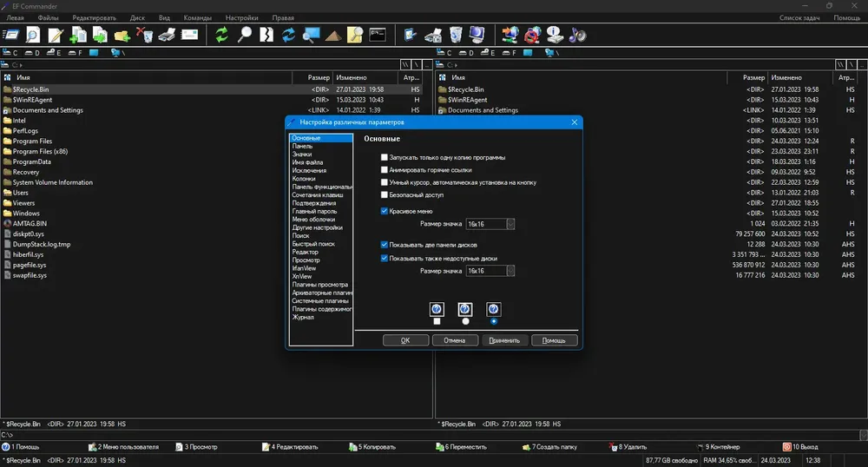This screenshot has width=868, height=467.
Task: Open the 'Команды' menu
Action: [198, 17]
